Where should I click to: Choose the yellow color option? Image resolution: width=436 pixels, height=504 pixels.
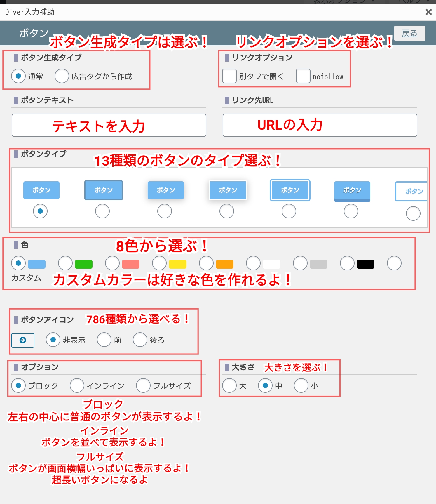click(159, 263)
